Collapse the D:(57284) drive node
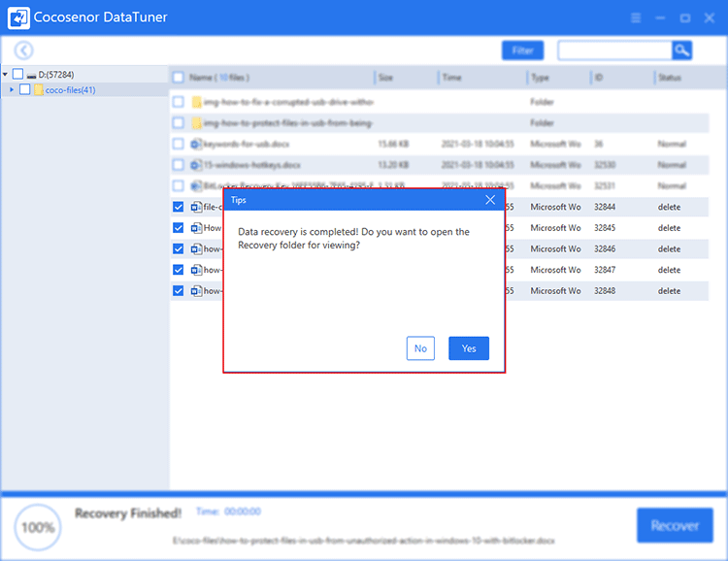728x561 pixels. (x=5, y=75)
